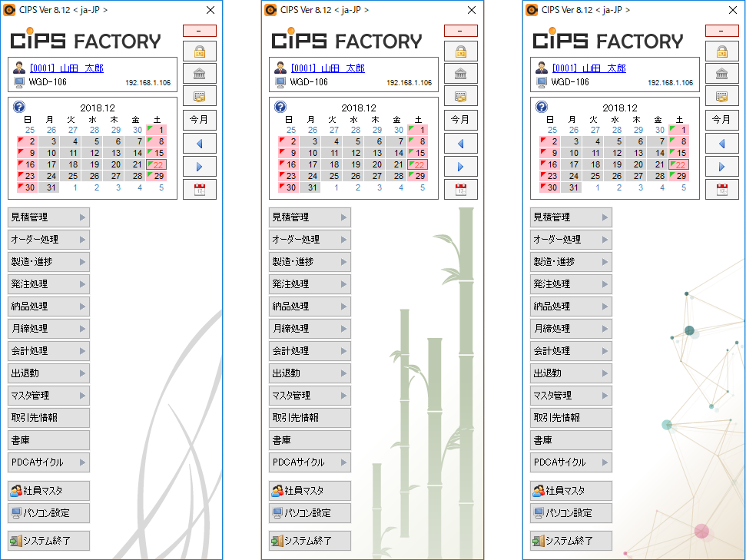The width and height of the screenshot is (746, 560).
Task: Go to previous month in bamboo-background window
Action: point(461,144)
